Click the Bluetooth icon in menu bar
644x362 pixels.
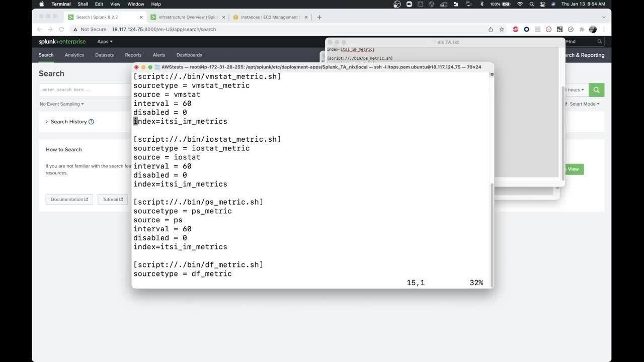[x=482, y=4]
